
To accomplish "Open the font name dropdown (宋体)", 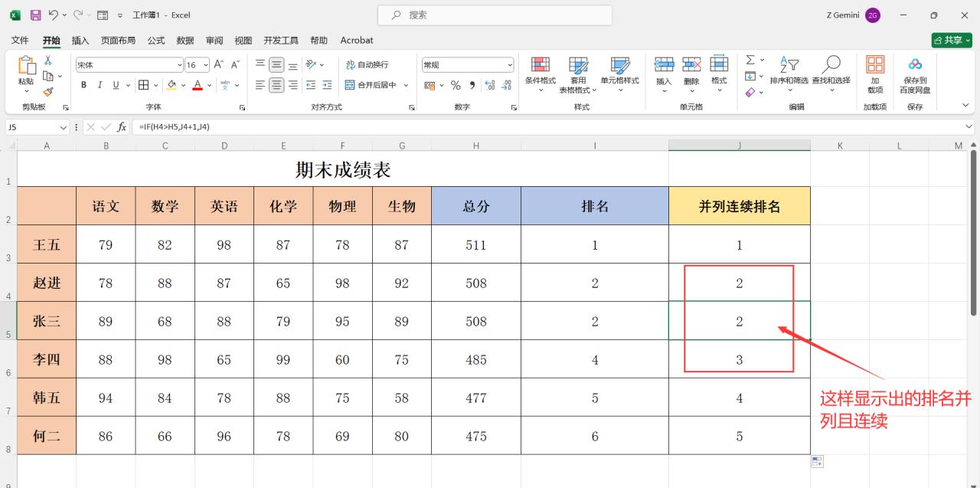I will click(180, 65).
